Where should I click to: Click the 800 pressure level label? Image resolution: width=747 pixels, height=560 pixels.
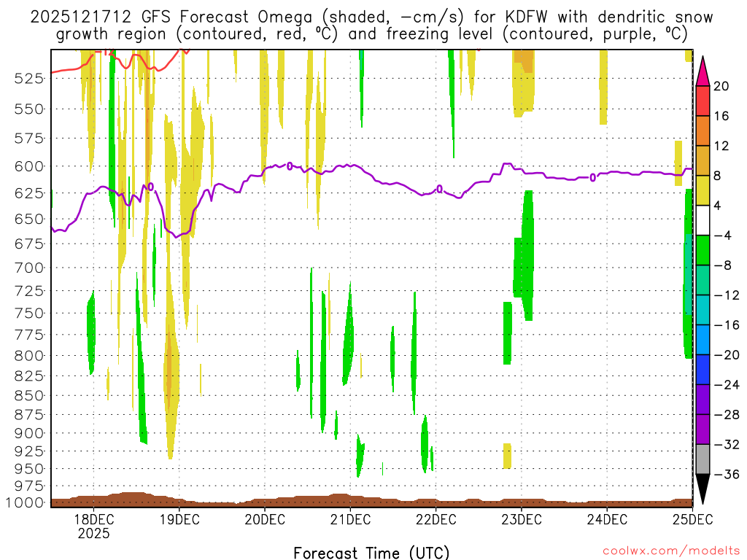pos(29,356)
